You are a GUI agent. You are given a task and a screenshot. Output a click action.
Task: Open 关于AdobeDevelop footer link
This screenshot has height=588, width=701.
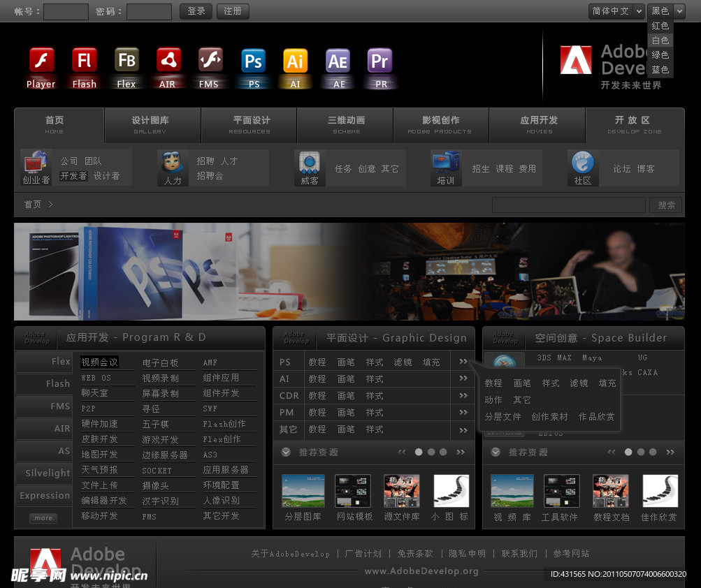coord(290,554)
